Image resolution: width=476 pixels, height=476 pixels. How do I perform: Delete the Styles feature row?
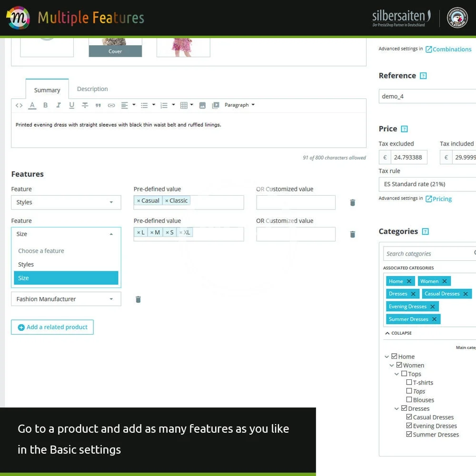click(352, 203)
